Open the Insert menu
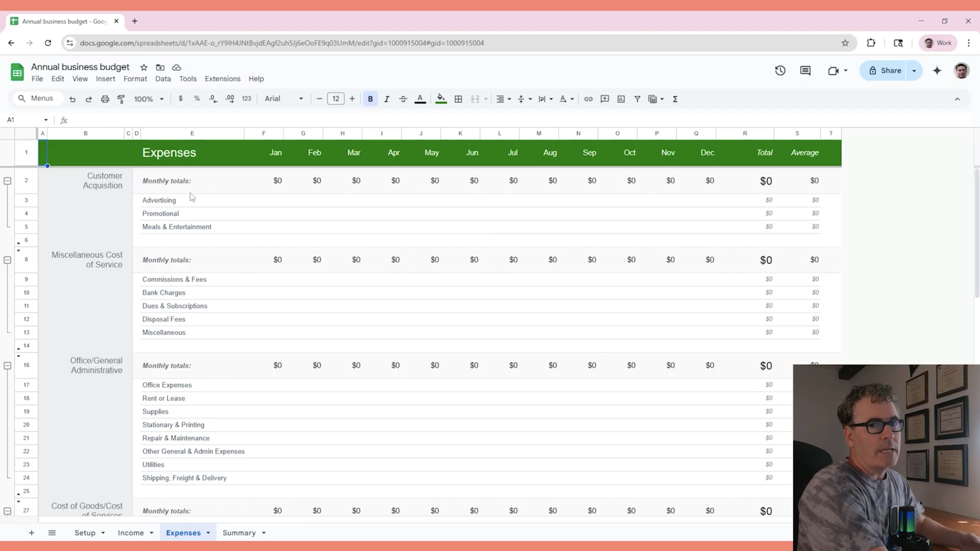The width and height of the screenshot is (980, 551). point(105,78)
